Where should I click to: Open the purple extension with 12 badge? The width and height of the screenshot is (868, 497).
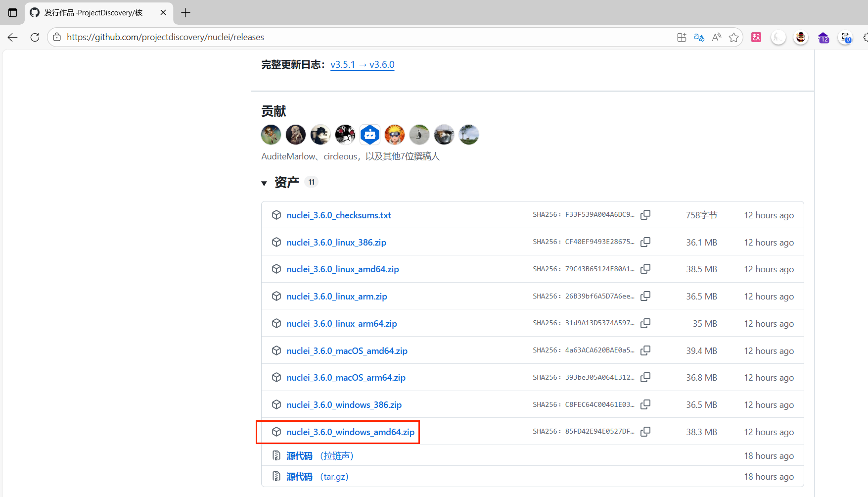(x=823, y=38)
